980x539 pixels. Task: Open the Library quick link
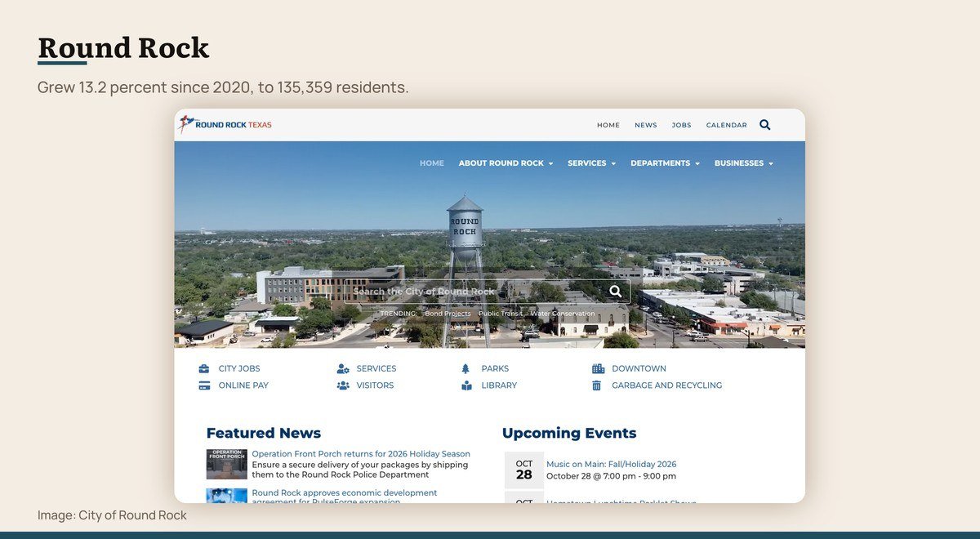pyautogui.click(x=499, y=385)
